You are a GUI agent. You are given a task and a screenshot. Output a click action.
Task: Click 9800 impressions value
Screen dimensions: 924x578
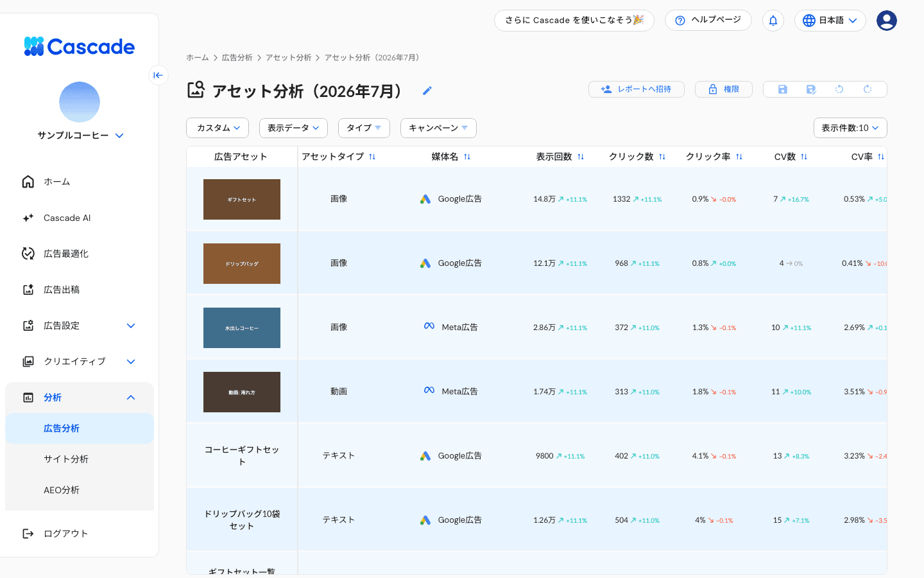[x=544, y=456]
